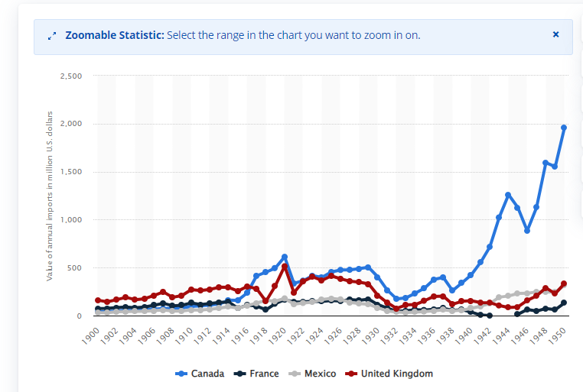Click France's 1950 data point
Screen dimensions: 583x392
coord(564,303)
